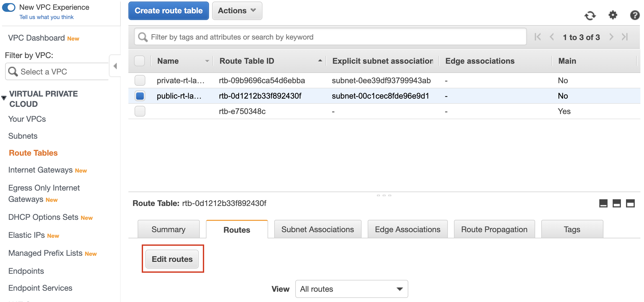Open the Actions dropdown
The image size is (644, 302).
point(237,11)
